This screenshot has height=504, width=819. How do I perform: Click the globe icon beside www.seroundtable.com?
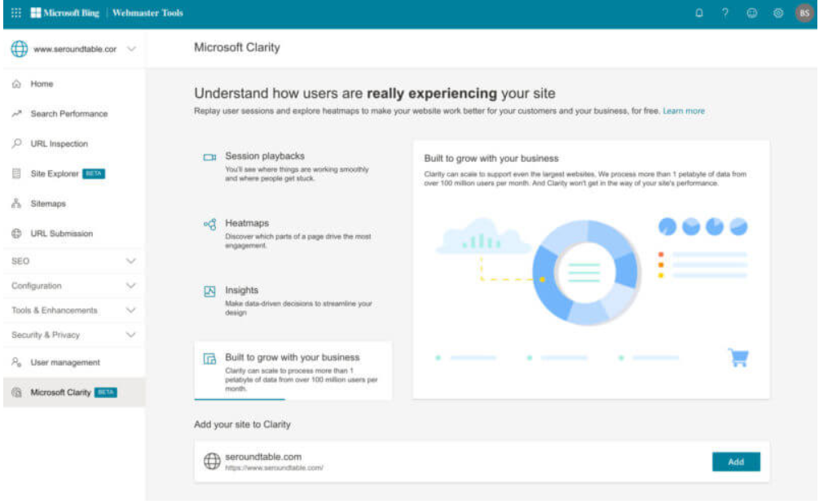click(20, 49)
